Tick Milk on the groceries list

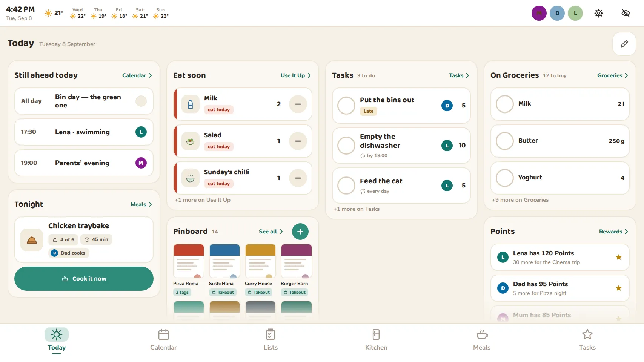click(505, 104)
